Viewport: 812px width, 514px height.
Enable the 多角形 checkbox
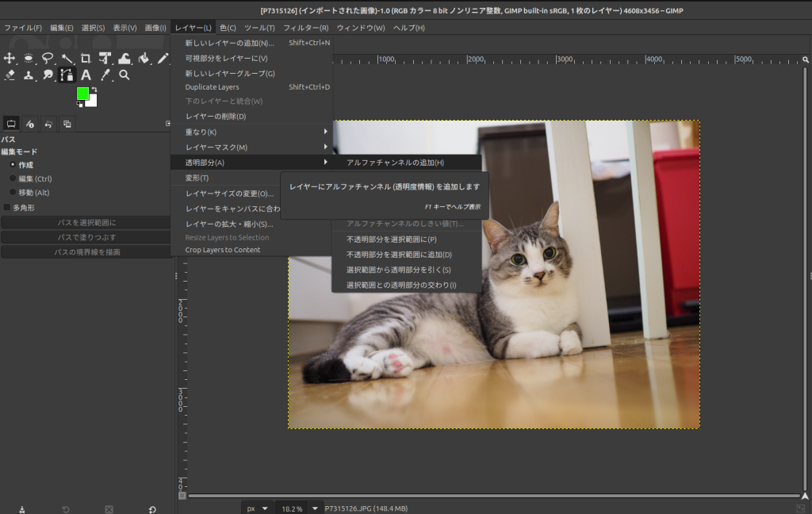[7, 207]
